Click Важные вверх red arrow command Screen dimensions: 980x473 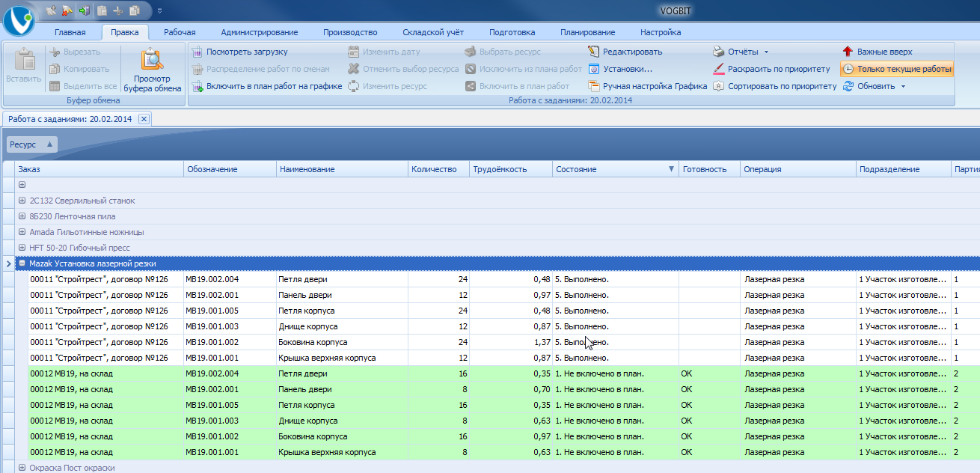click(x=878, y=52)
